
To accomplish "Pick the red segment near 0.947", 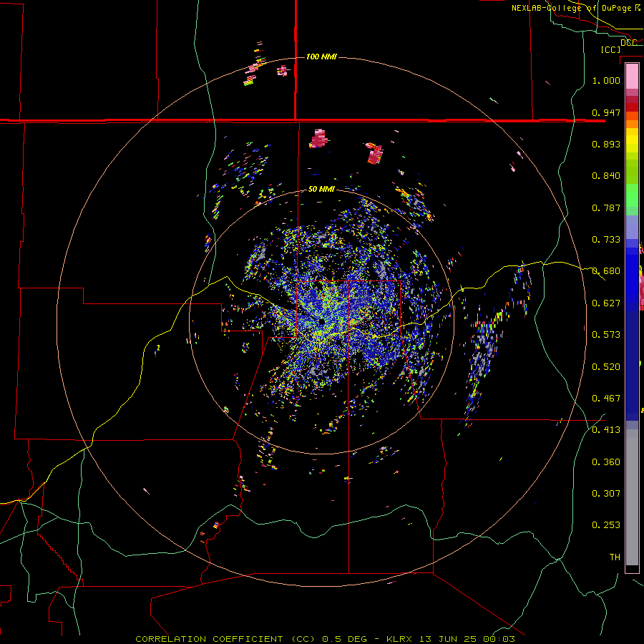I will click(632, 107).
